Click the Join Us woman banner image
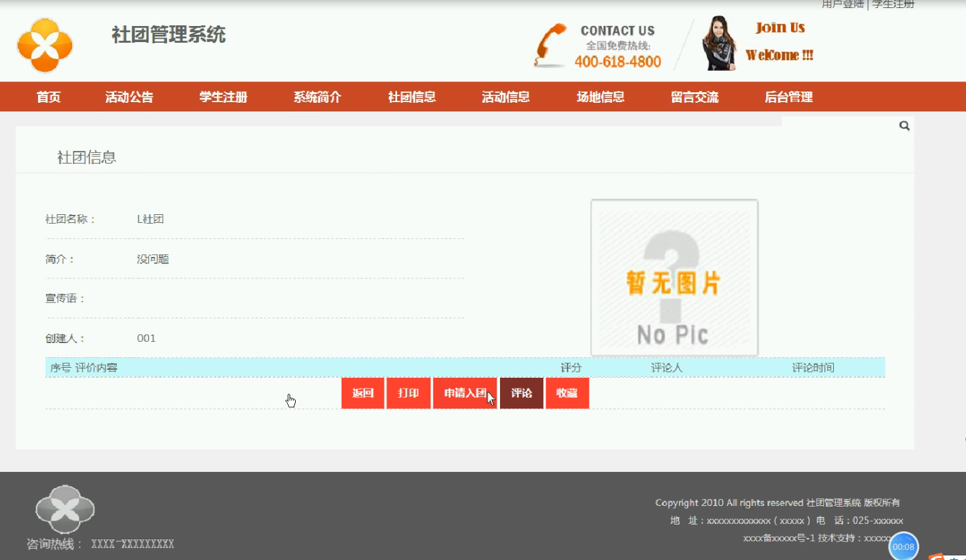The image size is (966, 560). (x=758, y=43)
